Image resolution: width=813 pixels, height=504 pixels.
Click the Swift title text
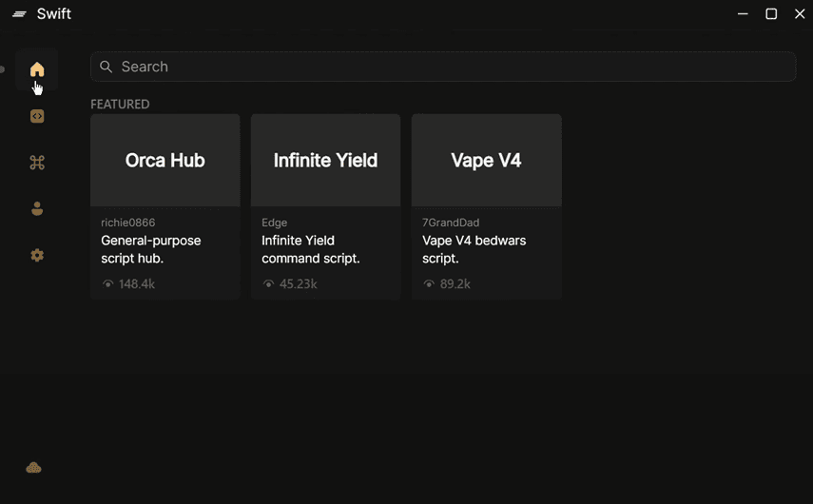coord(54,14)
